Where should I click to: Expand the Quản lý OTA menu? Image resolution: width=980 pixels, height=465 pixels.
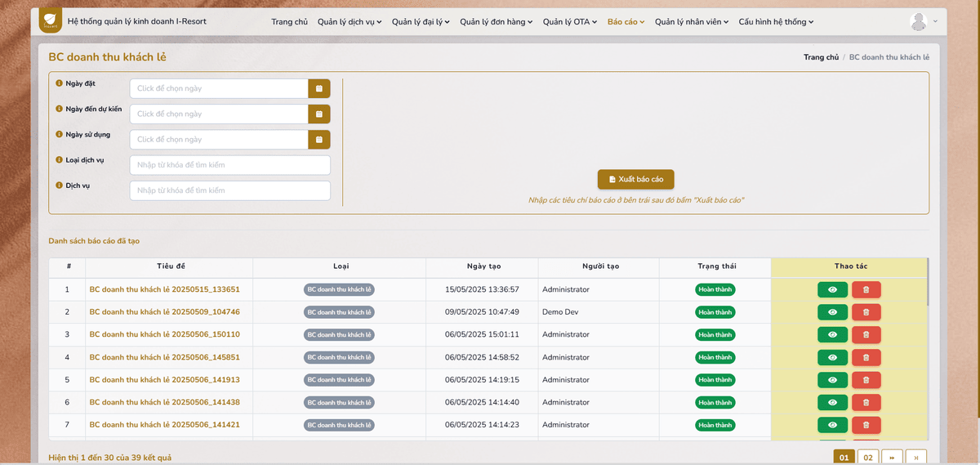click(570, 22)
